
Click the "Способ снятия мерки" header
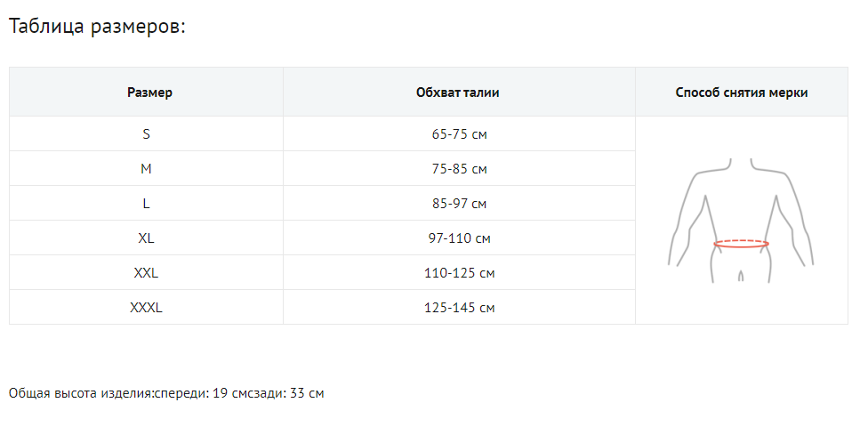pyautogui.click(x=741, y=93)
